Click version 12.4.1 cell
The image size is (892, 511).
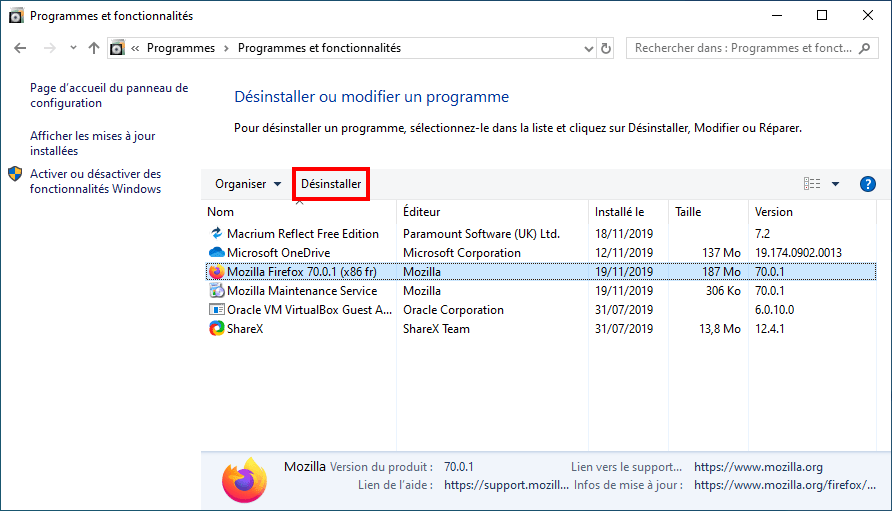770,329
